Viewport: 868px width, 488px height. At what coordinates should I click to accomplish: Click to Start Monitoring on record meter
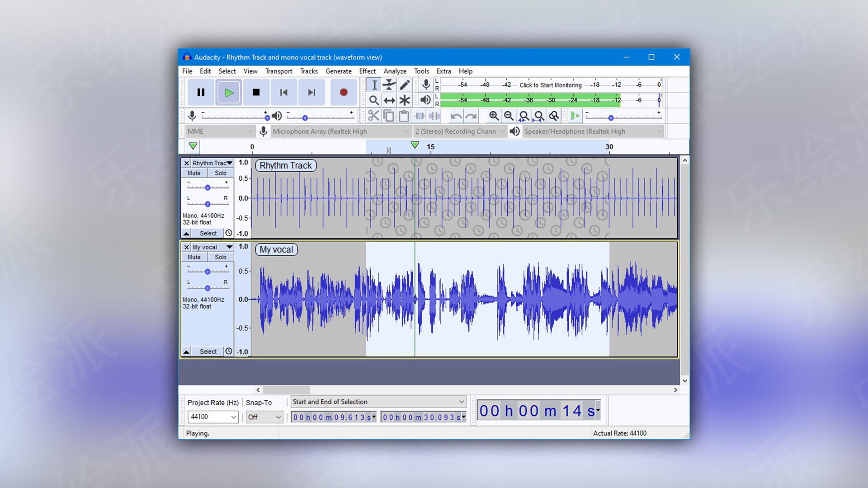click(x=551, y=85)
